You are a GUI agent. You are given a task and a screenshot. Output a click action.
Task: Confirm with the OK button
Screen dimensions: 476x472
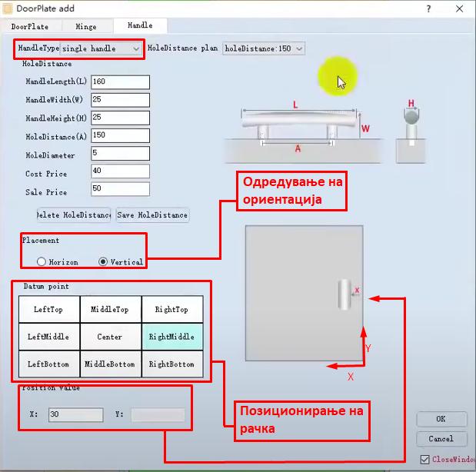441,419
